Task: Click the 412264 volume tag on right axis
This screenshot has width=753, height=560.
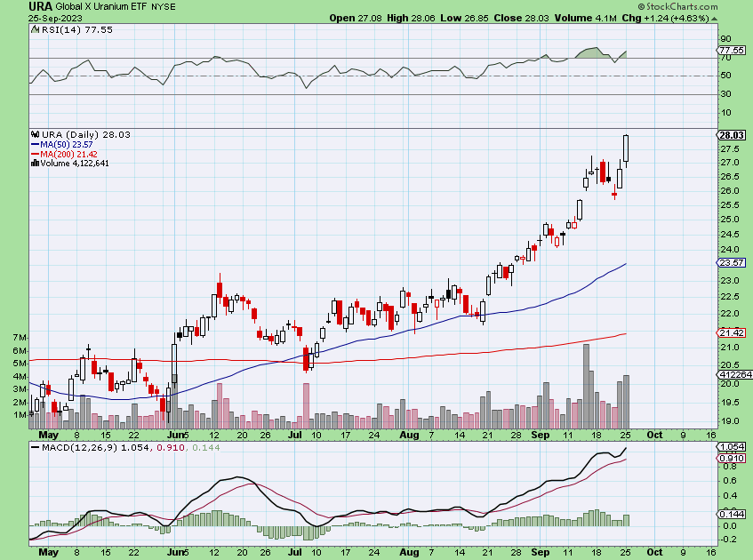Action: [x=734, y=374]
